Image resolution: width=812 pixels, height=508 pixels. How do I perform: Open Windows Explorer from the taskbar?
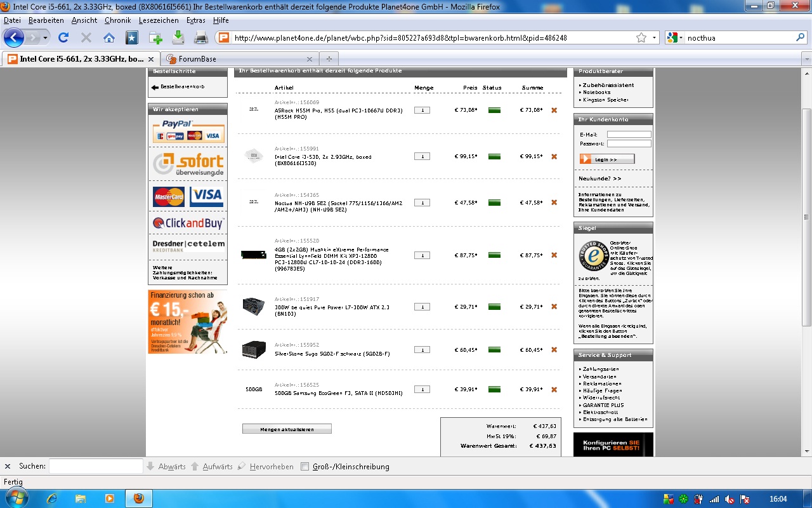pyautogui.click(x=81, y=498)
